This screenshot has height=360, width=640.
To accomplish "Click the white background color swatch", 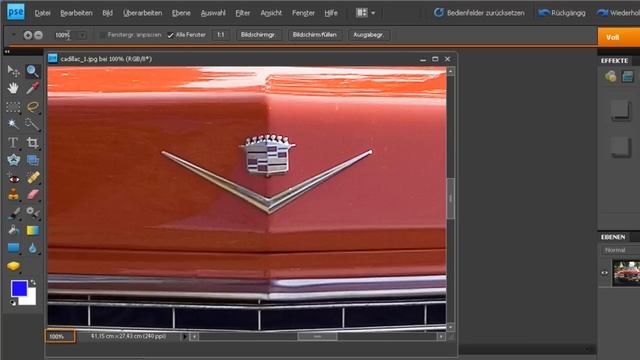I will coord(29,298).
